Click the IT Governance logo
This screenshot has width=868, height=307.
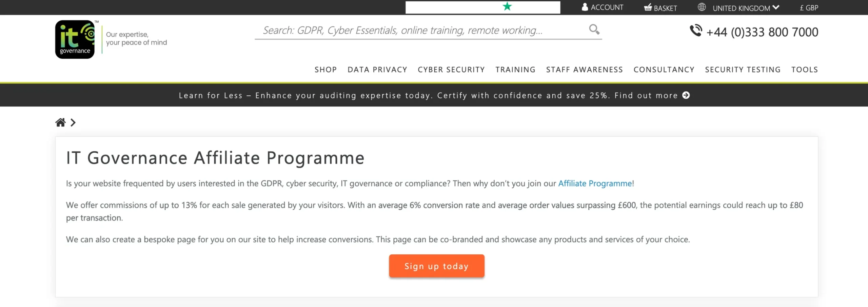pyautogui.click(x=75, y=39)
